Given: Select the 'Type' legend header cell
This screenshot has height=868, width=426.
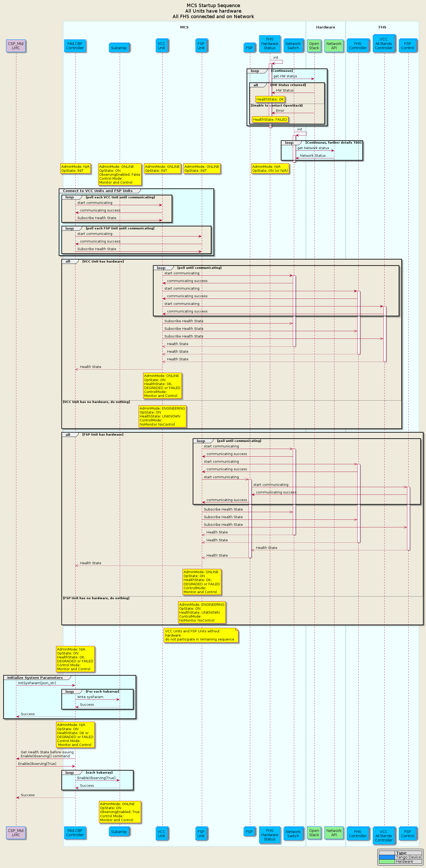Looking at the screenshot, I should (x=408, y=853).
